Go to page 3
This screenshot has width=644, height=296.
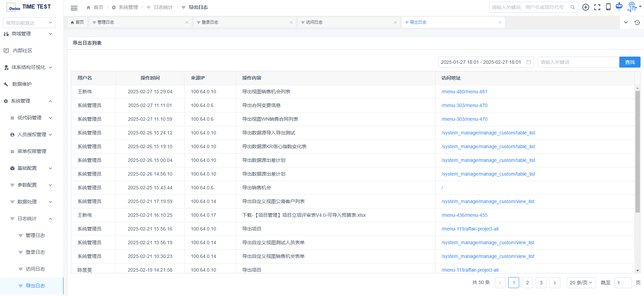click(x=541, y=283)
